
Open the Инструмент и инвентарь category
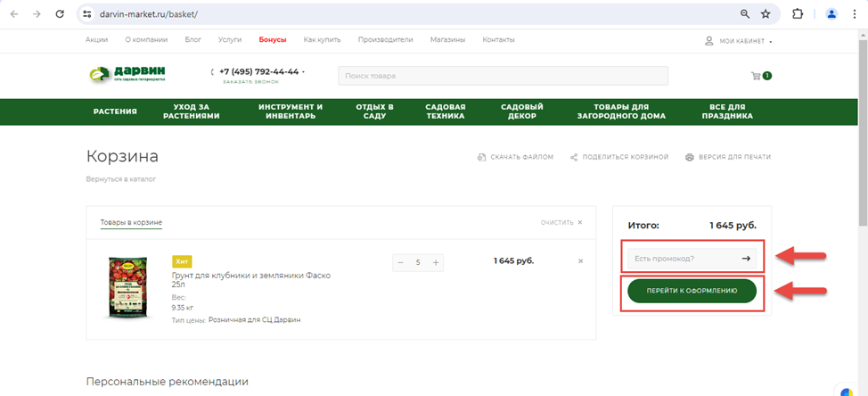pyautogui.click(x=291, y=111)
